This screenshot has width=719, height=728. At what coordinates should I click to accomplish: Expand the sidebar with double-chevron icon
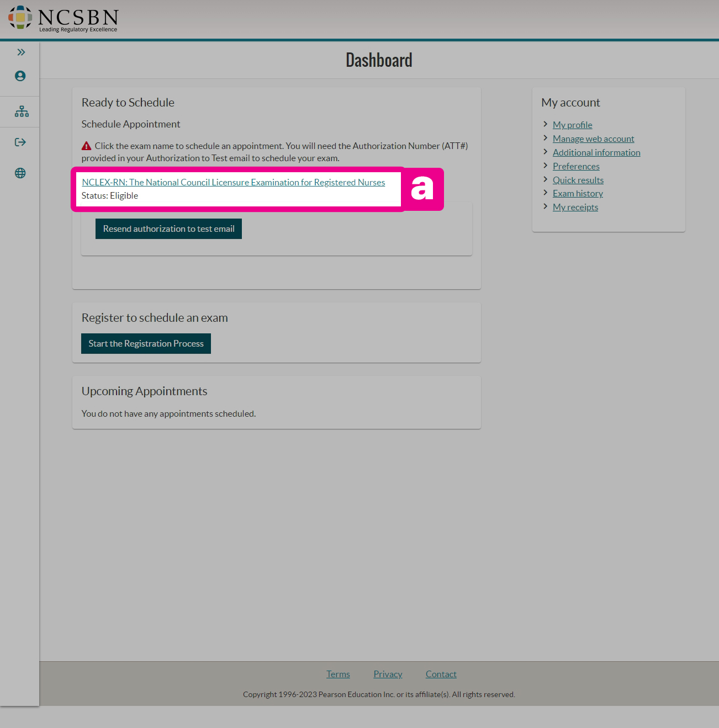(x=21, y=52)
